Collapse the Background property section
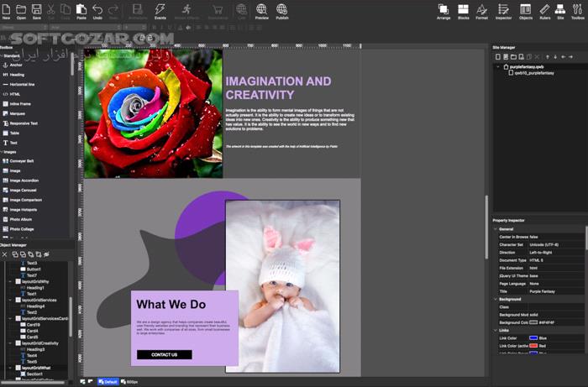This screenshot has height=387, width=588. [496, 300]
